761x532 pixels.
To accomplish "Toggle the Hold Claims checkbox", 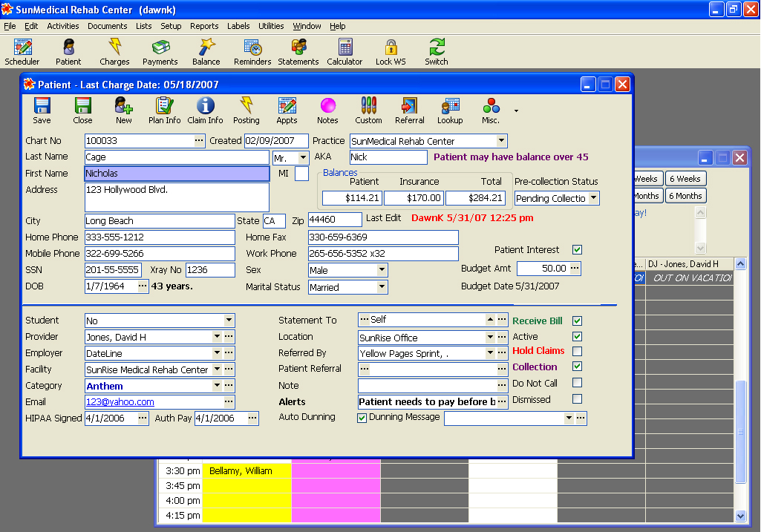I will coord(577,351).
